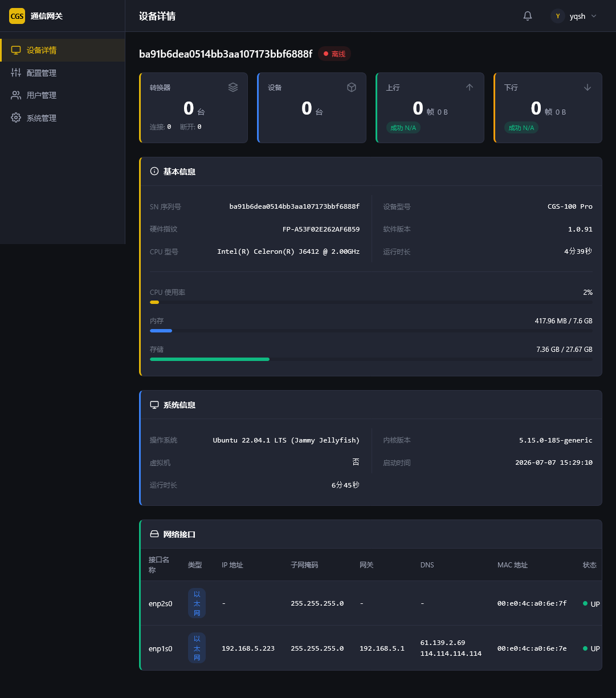
Task: Click the 下行 down arrow icon
Action: pyautogui.click(x=588, y=87)
